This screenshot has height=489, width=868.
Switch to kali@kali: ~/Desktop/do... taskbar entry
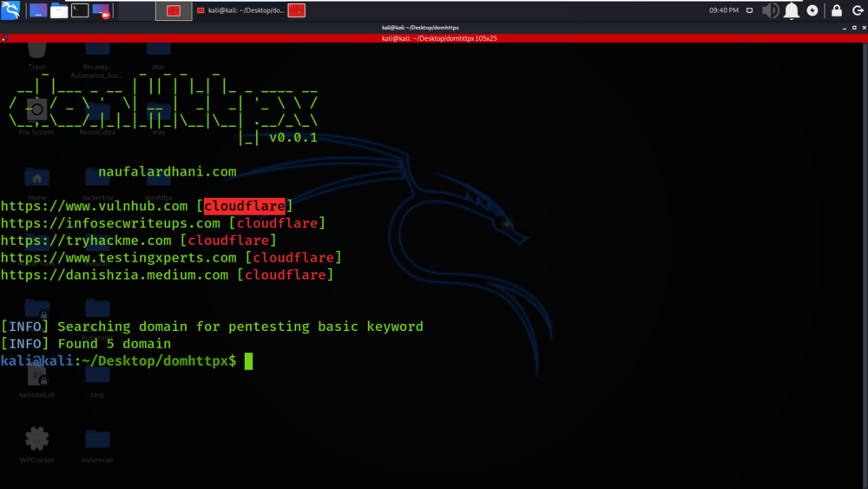pyautogui.click(x=240, y=10)
